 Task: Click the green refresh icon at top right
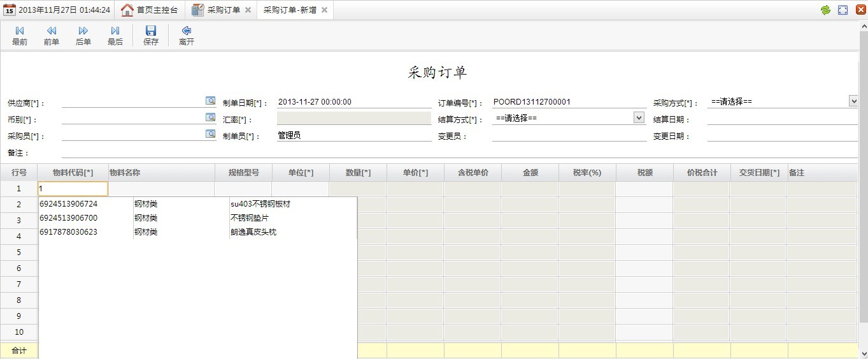pyautogui.click(x=826, y=10)
